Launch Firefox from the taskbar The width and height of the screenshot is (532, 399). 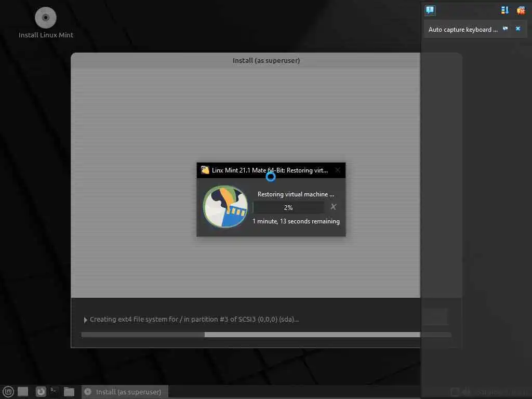pyautogui.click(x=41, y=392)
